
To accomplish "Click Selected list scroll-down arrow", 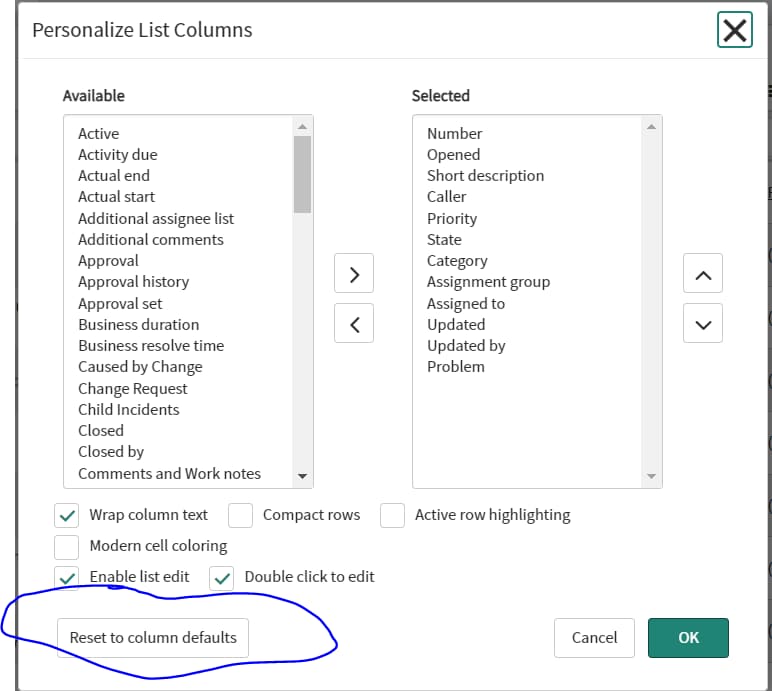I will point(651,476).
